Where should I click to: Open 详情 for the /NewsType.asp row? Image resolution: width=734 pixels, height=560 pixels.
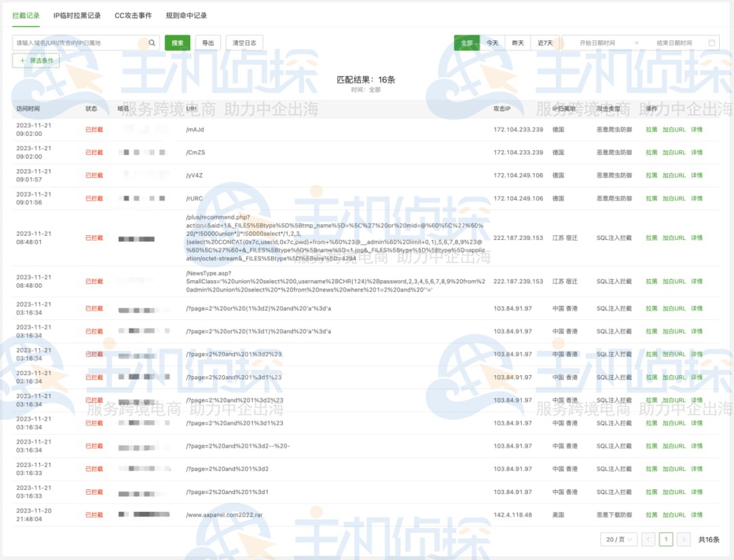point(697,281)
